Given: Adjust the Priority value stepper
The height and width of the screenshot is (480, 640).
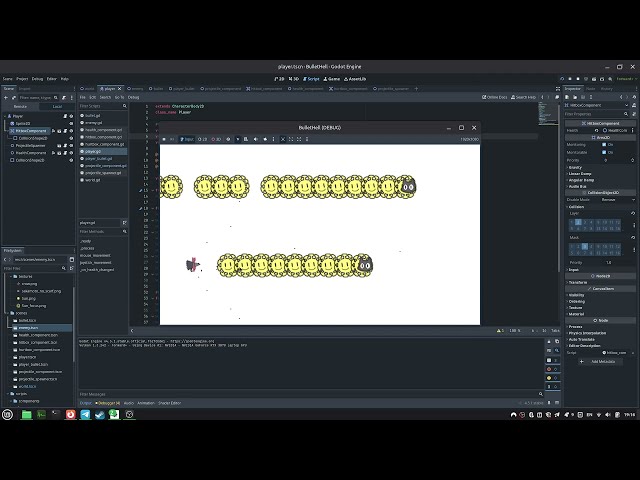Looking at the screenshot, I should (633, 160).
